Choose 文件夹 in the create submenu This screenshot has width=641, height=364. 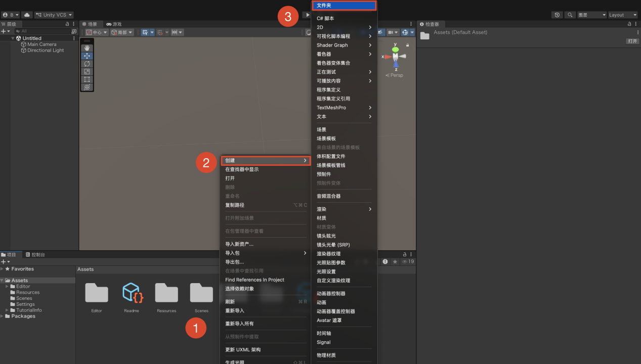point(344,6)
